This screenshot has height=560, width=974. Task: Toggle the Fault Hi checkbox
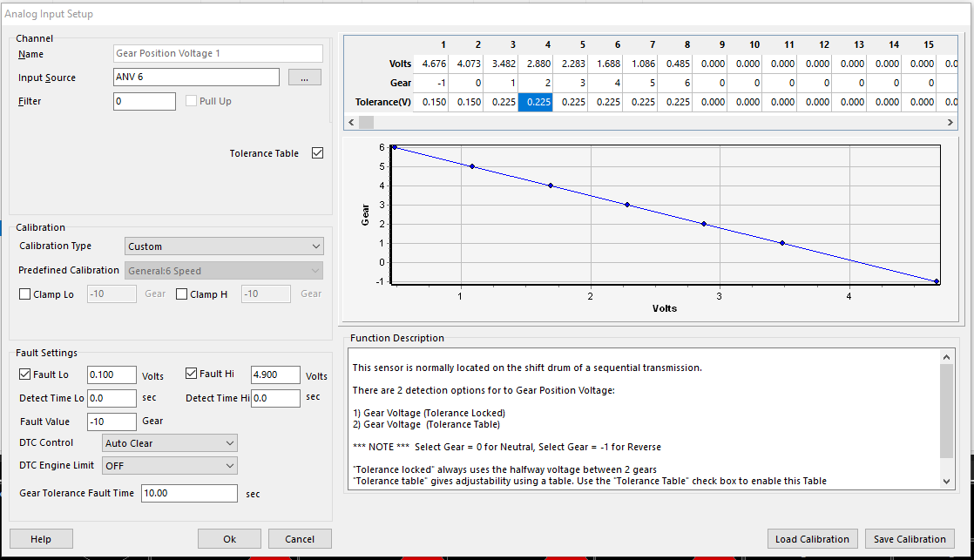(192, 374)
